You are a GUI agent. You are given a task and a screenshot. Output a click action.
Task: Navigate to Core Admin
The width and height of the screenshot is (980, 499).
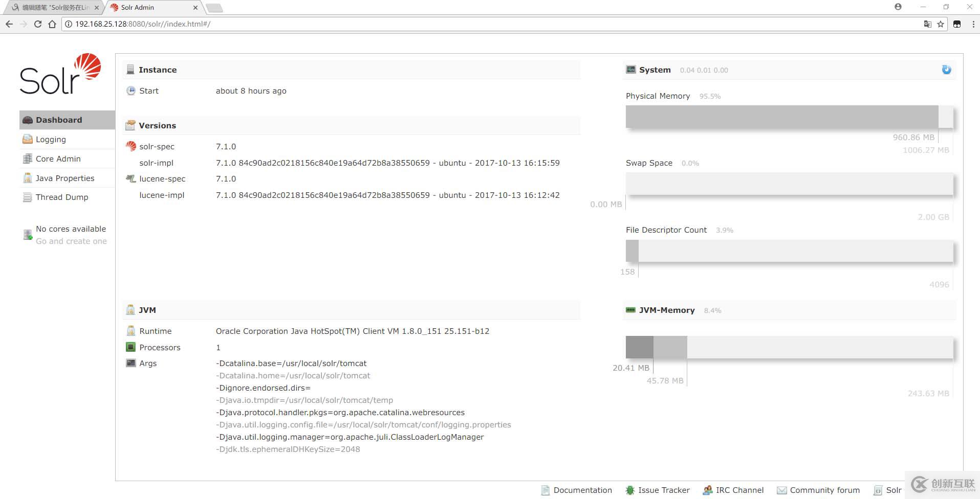(67, 159)
